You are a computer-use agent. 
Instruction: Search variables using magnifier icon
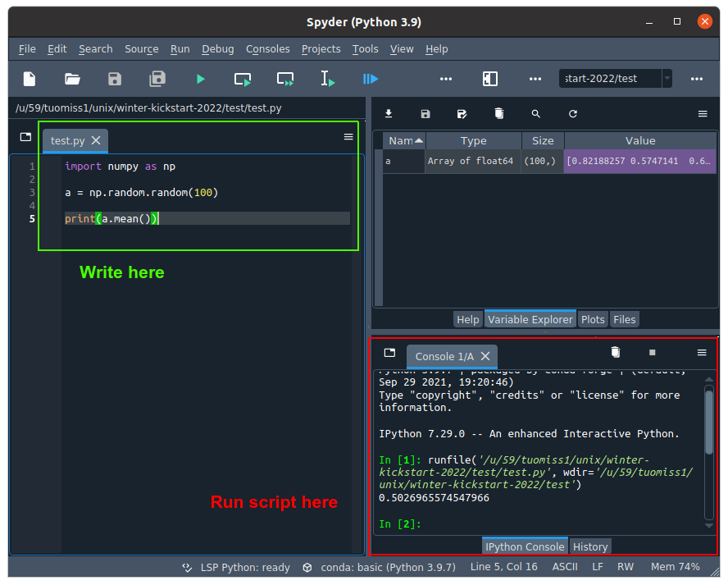point(535,114)
